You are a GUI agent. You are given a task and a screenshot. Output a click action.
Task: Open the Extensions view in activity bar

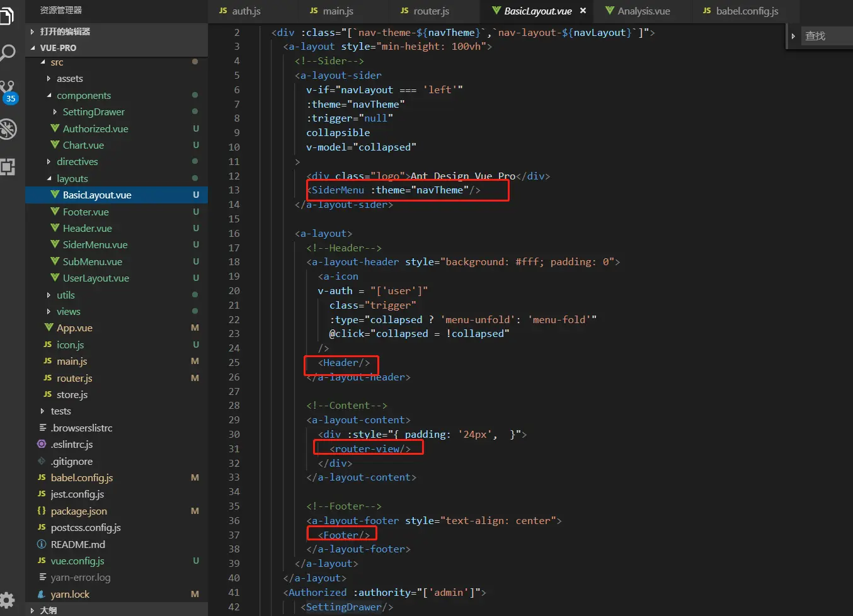7,166
